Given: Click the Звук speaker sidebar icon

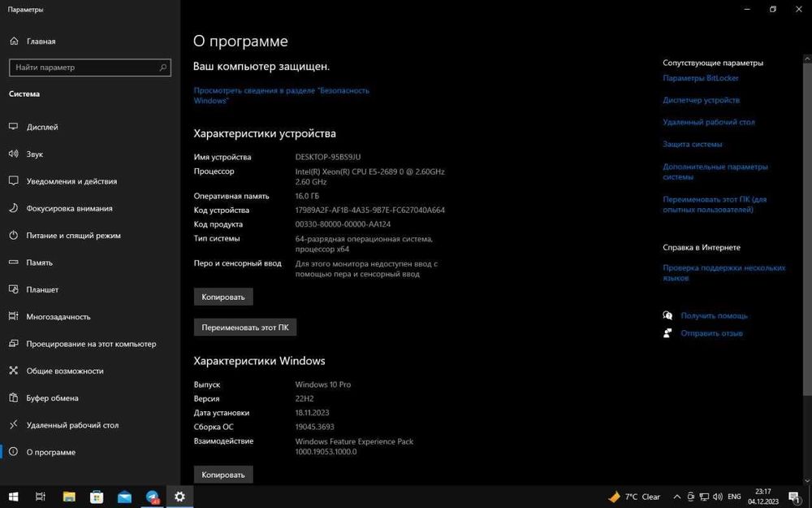Looking at the screenshot, I should coord(14,154).
